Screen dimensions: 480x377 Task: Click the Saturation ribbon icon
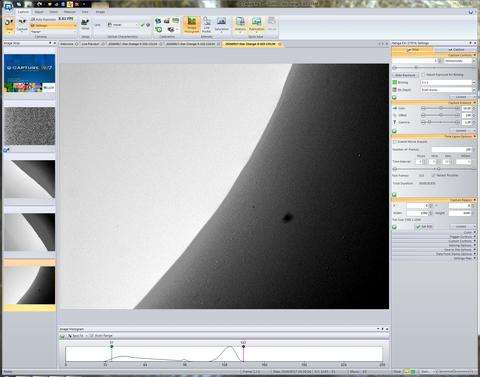(221, 25)
